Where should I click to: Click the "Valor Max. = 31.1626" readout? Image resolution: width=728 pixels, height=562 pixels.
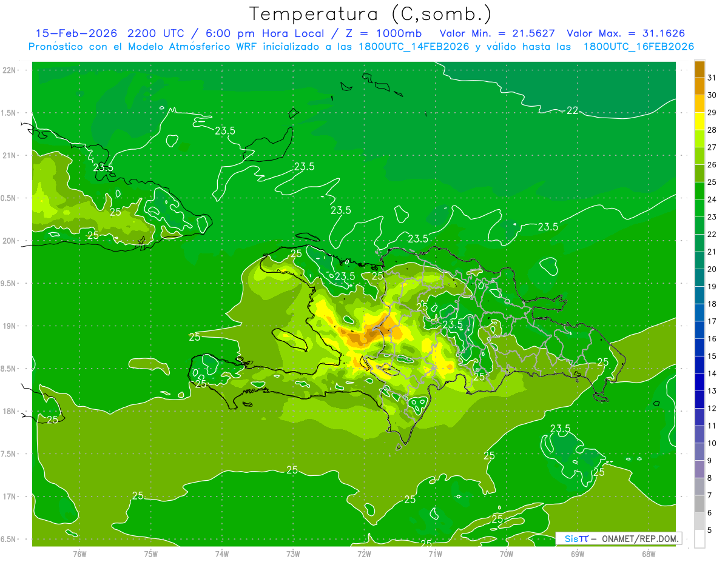tap(626, 33)
